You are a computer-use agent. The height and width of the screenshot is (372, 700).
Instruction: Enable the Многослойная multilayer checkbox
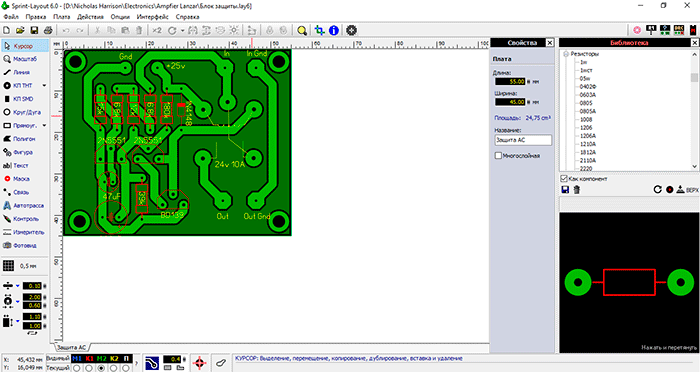tap(498, 156)
